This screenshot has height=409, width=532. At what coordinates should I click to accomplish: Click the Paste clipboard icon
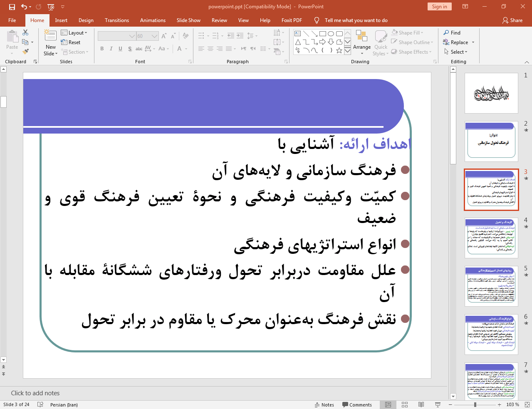click(12, 37)
